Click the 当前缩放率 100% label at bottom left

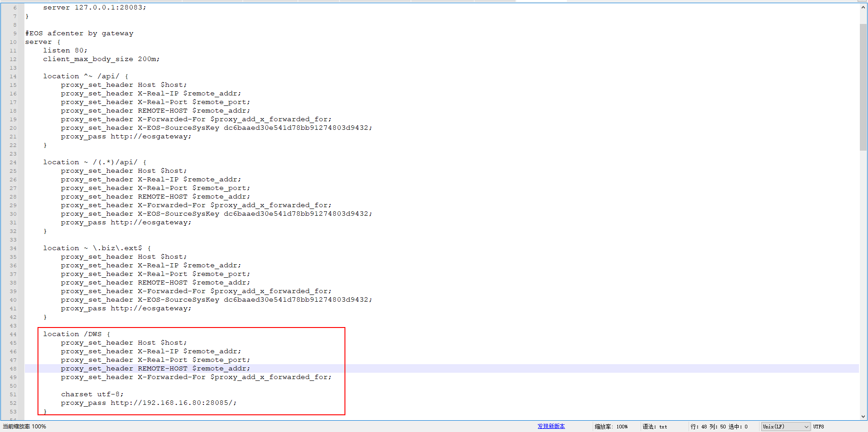point(24,427)
